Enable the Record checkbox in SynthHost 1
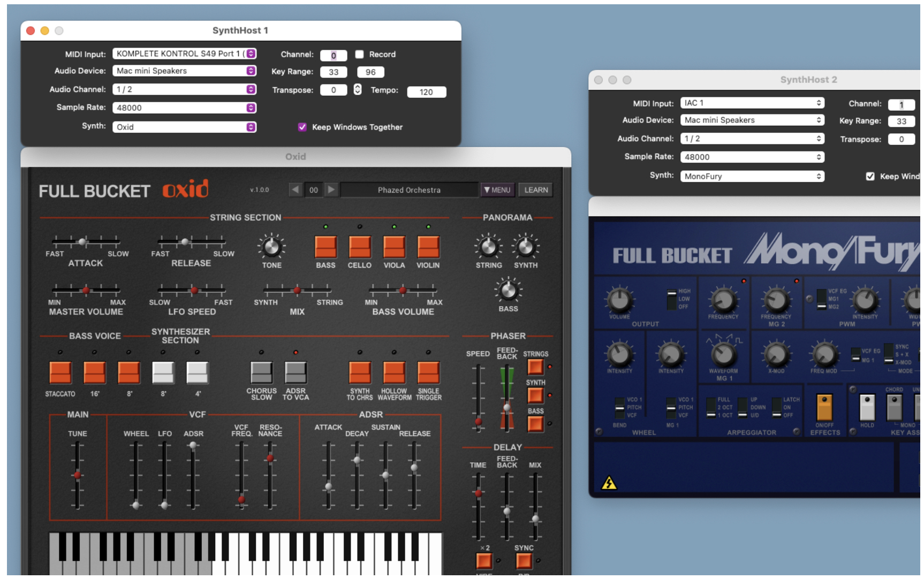The image size is (924, 579). click(x=359, y=54)
